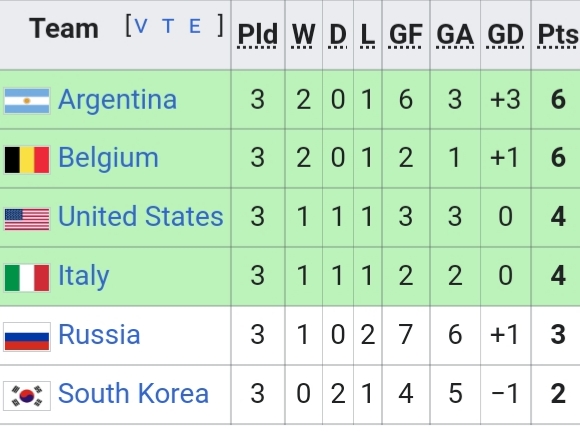Click the Pts column header abbreviation
Viewport: 580px width, 435px height.
click(557, 35)
